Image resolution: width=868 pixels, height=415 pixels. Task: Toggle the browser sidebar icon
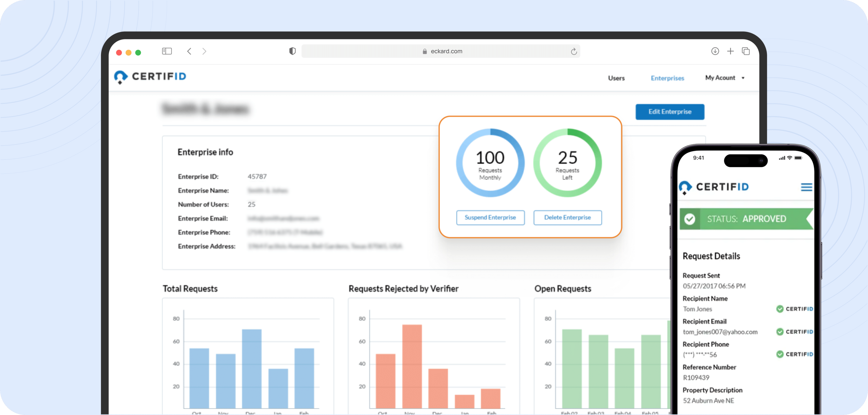point(167,51)
